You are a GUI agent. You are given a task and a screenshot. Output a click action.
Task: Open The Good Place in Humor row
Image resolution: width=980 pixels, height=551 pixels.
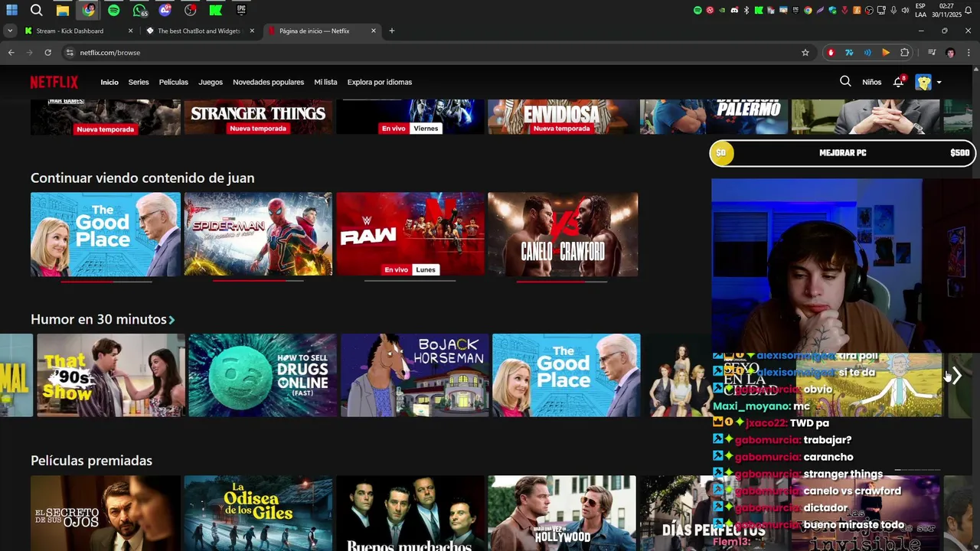pyautogui.click(x=567, y=375)
